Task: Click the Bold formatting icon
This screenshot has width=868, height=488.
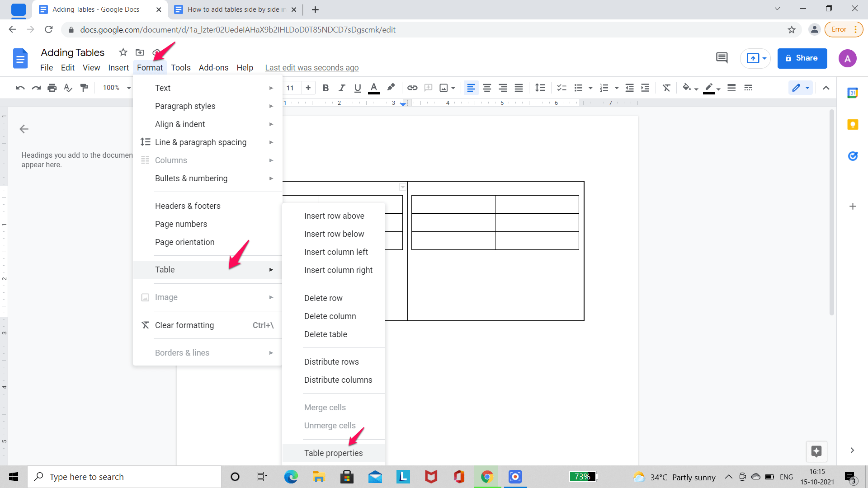Action: 325,88
